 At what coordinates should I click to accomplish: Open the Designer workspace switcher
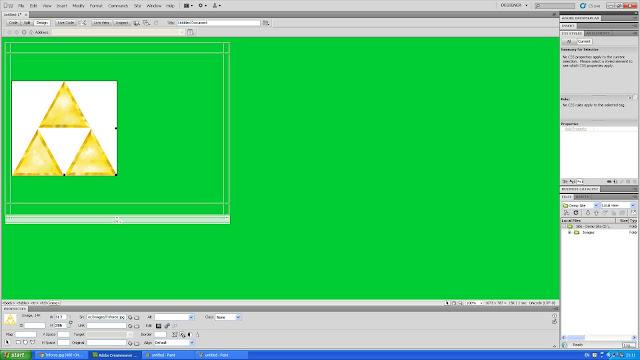click(x=514, y=6)
